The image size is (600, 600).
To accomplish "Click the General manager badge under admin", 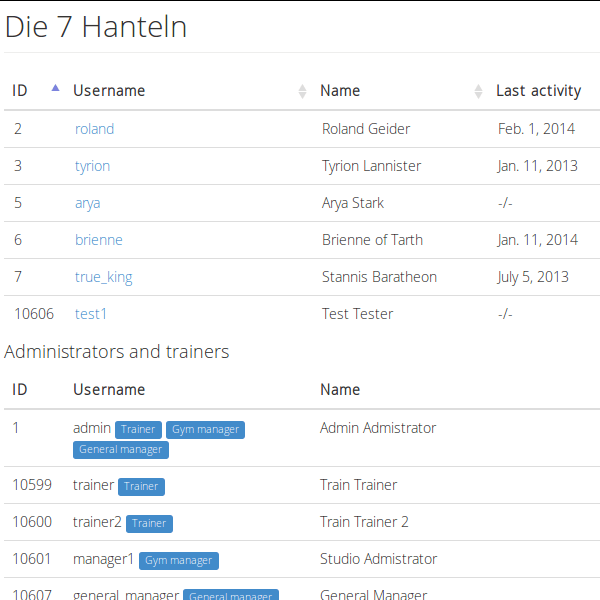I will click(x=121, y=449).
